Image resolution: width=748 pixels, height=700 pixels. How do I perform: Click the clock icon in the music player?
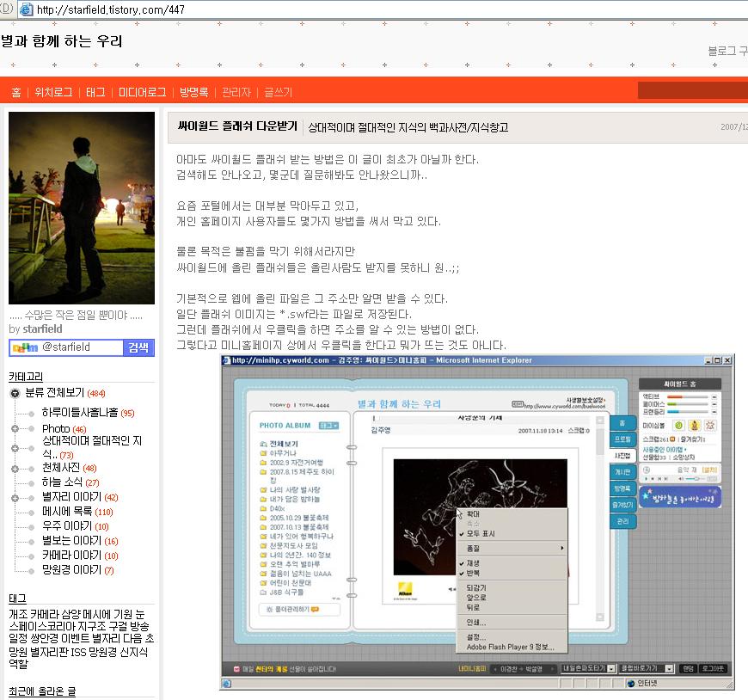coord(647,470)
